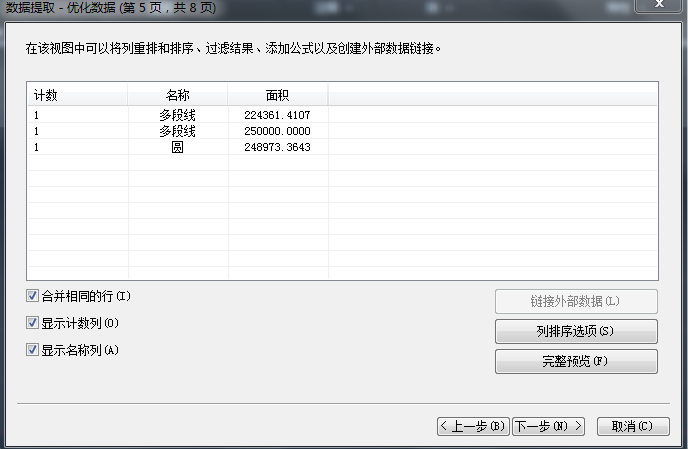Select the 圆 name cell
This screenshot has height=449, width=688.
click(x=178, y=147)
